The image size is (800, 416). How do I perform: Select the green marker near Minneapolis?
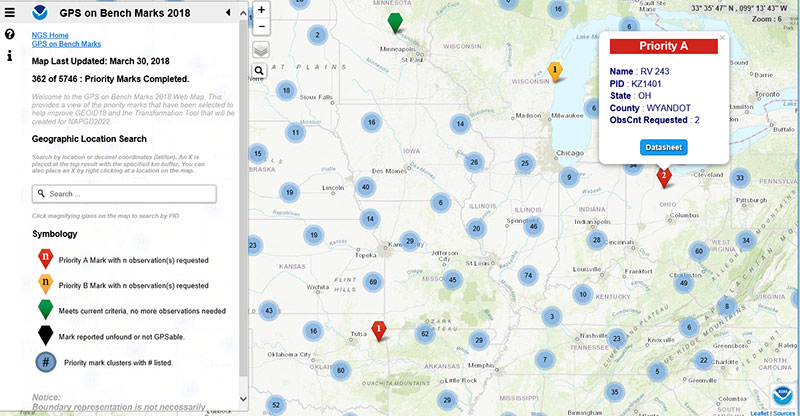[x=395, y=21]
